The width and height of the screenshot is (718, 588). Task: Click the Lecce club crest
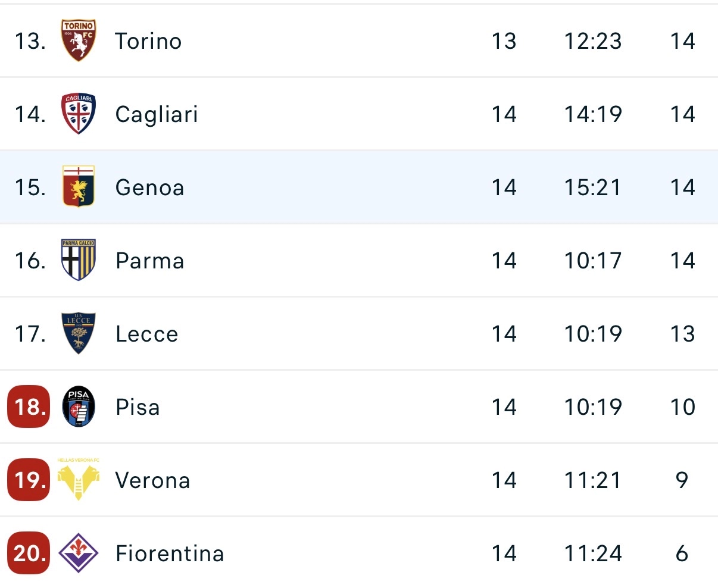pos(79,333)
